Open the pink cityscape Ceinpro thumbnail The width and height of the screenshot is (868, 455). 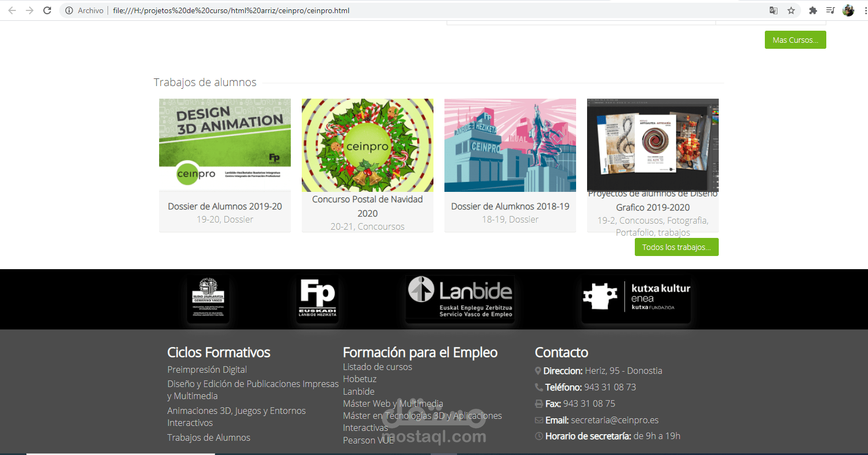(510, 145)
